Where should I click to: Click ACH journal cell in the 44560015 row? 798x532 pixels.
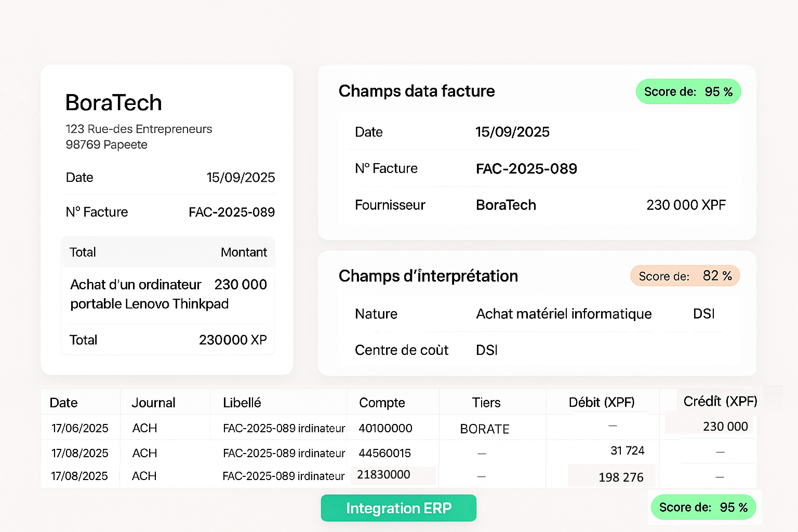pyautogui.click(x=144, y=453)
